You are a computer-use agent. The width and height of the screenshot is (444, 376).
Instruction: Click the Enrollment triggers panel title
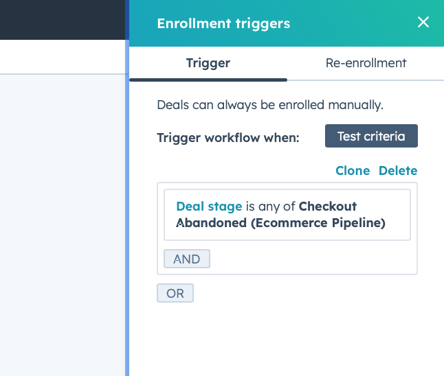point(223,24)
